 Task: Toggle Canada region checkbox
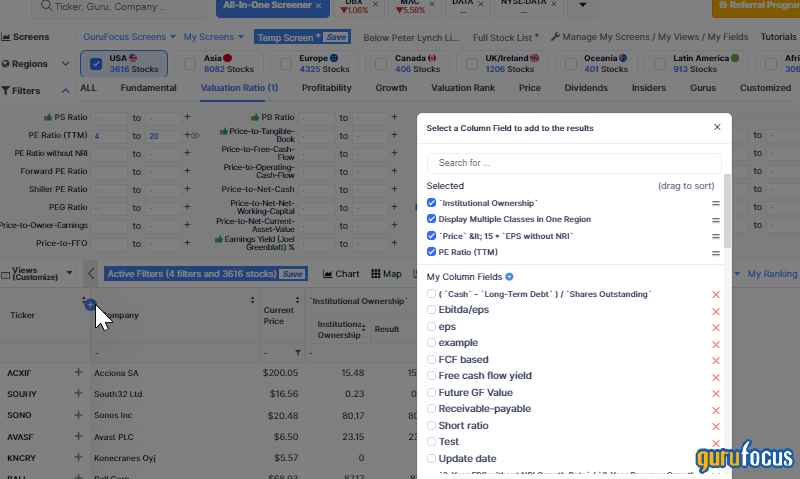click(x=381, y=64)
